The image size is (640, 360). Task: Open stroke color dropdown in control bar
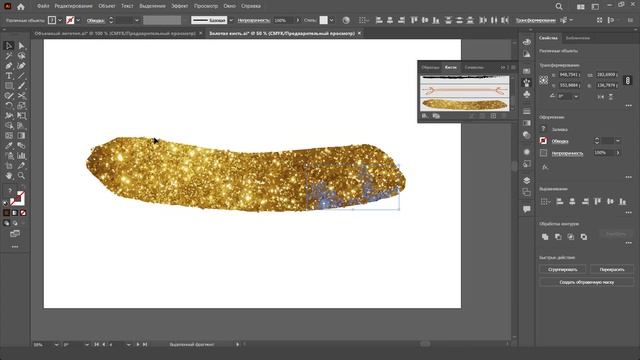point(78,20)
